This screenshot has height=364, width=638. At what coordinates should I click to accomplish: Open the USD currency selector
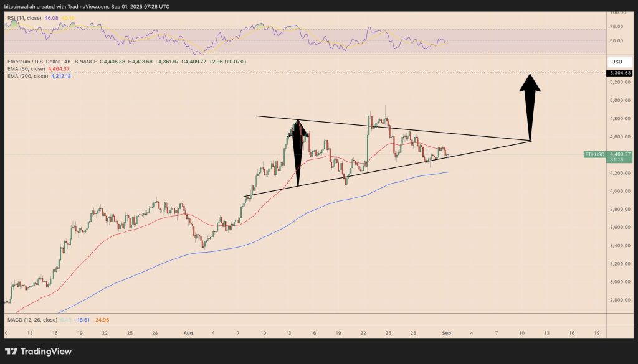click(x=616, y=62)
